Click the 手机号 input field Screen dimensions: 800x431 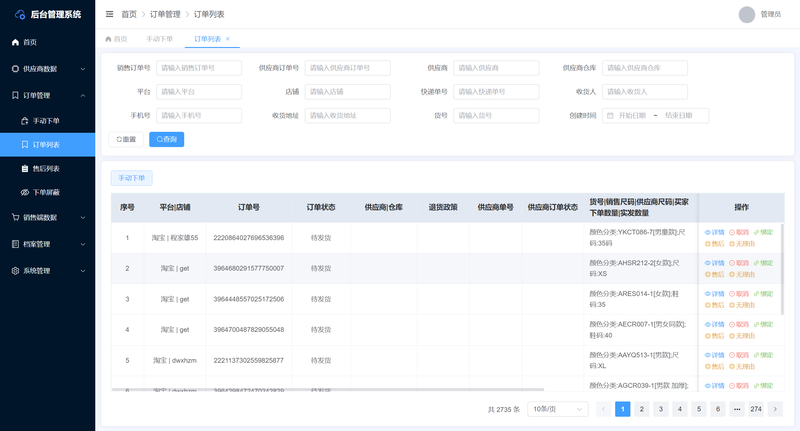point(199,116)
